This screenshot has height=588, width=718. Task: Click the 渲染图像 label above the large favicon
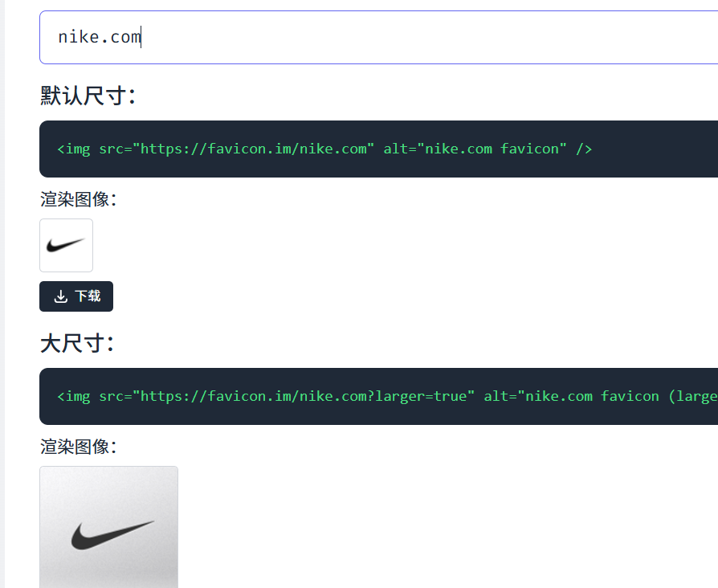tap(78, 447)
